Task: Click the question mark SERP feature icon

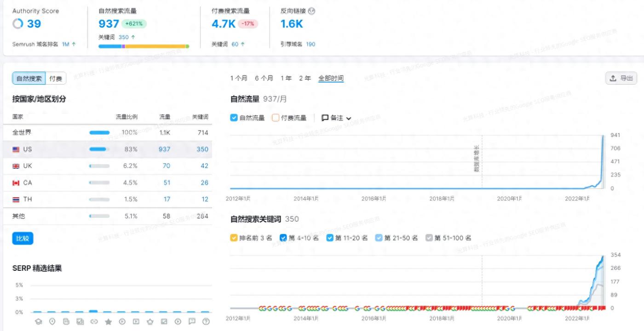Action: (206, 322)
